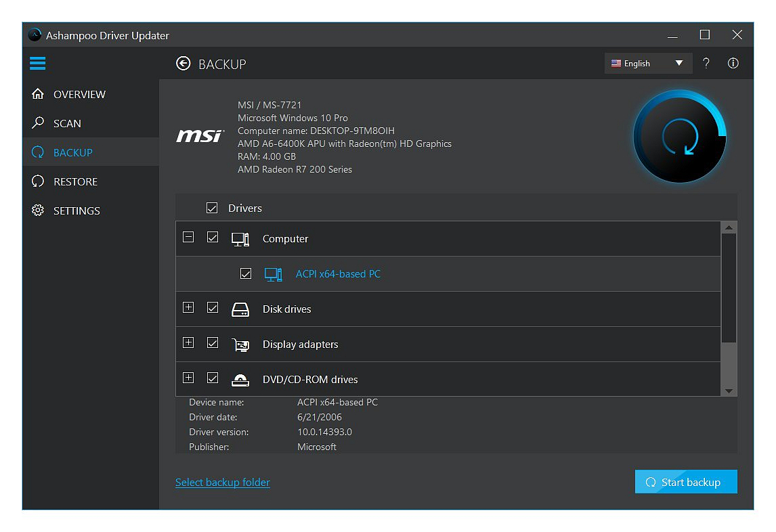Collapse the Computer tree group
The height and width of the screenshot is (532, 776).
tap(188, 238)
